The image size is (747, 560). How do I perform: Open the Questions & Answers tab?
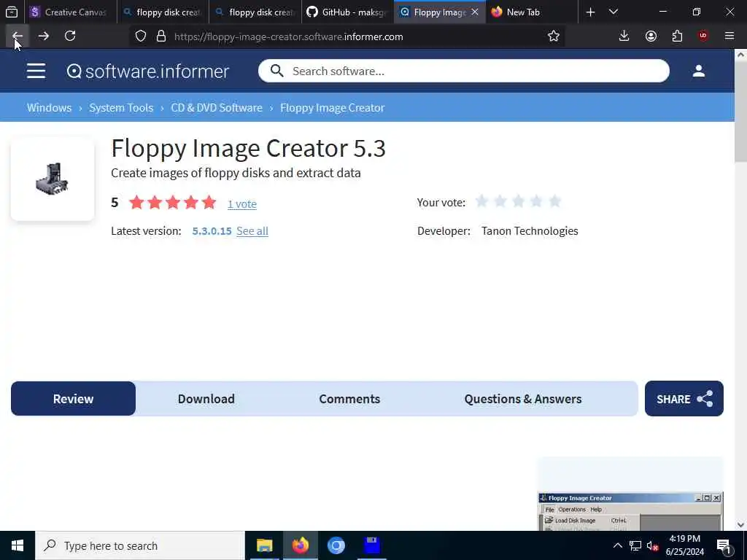point(523,399)
